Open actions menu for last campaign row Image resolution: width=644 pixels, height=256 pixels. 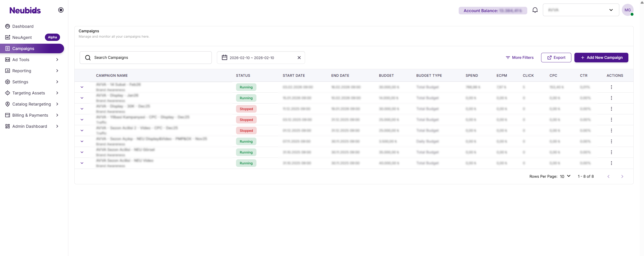click(611, 163)
